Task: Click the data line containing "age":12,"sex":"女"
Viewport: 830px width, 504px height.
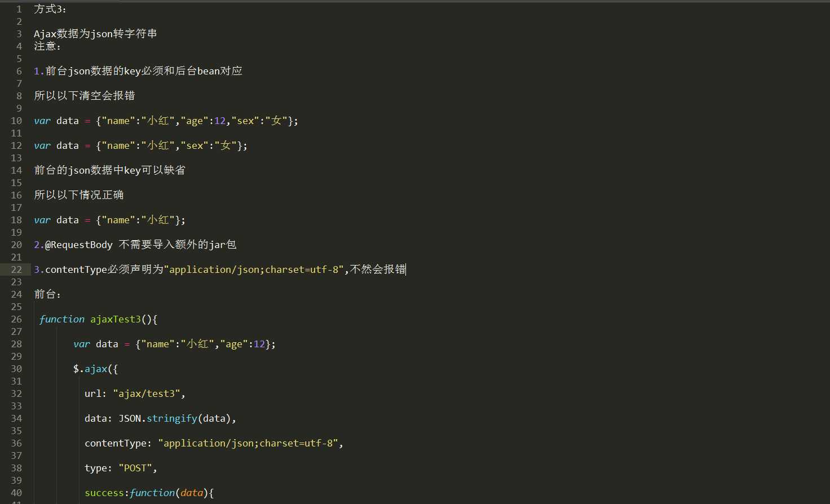Action: [x=166, y=121]
